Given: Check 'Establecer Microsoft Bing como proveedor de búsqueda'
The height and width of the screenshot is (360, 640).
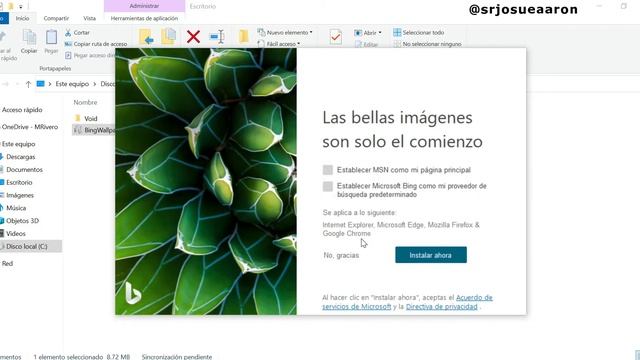Looking at the screenshot, I should tap(327, 186).
